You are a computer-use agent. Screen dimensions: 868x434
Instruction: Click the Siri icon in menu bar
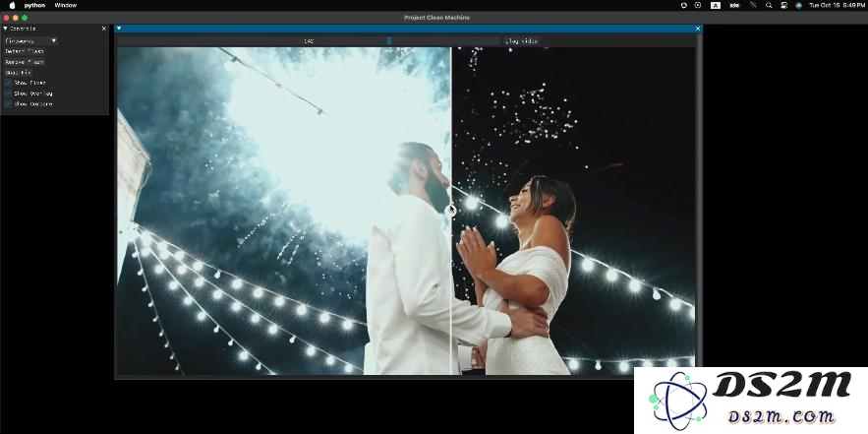tap(798, 5)
